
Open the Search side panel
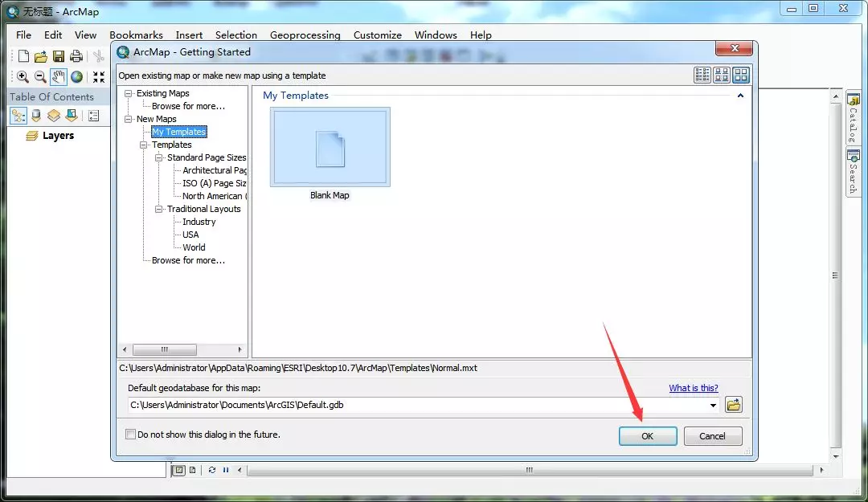853,172
